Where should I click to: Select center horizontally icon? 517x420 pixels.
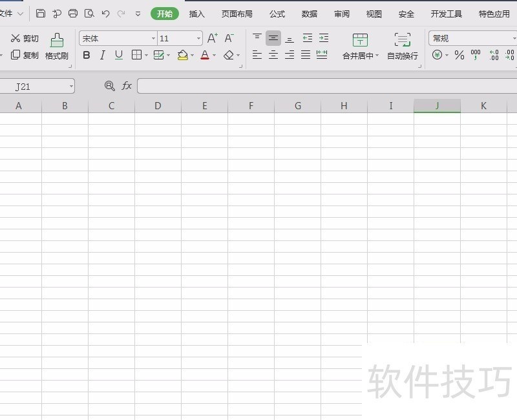tap(273, 55)
